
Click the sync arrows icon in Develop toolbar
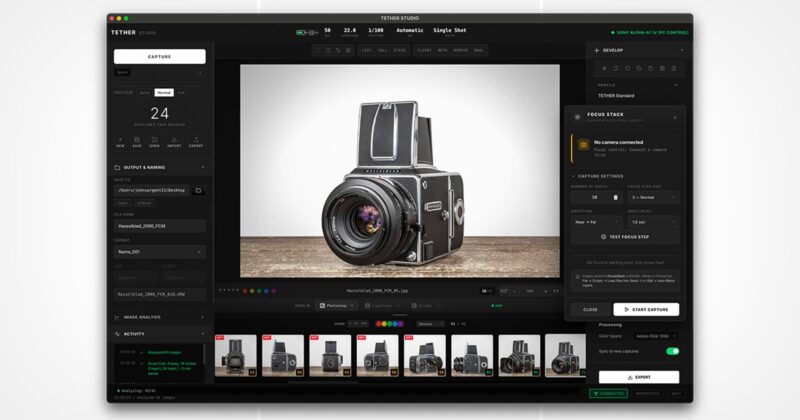click(x=616, y=68)
